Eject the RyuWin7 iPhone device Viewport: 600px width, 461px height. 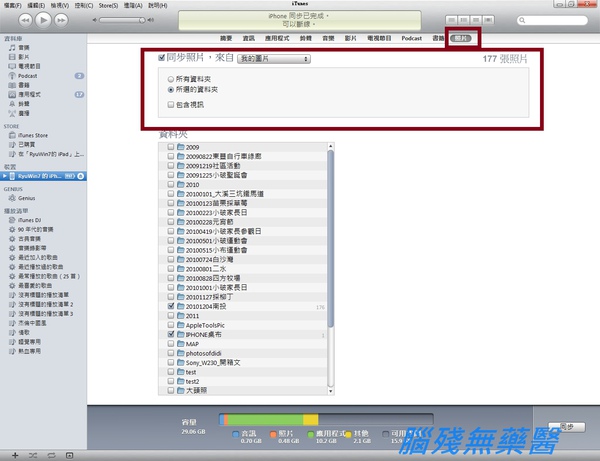click(80, 176)
